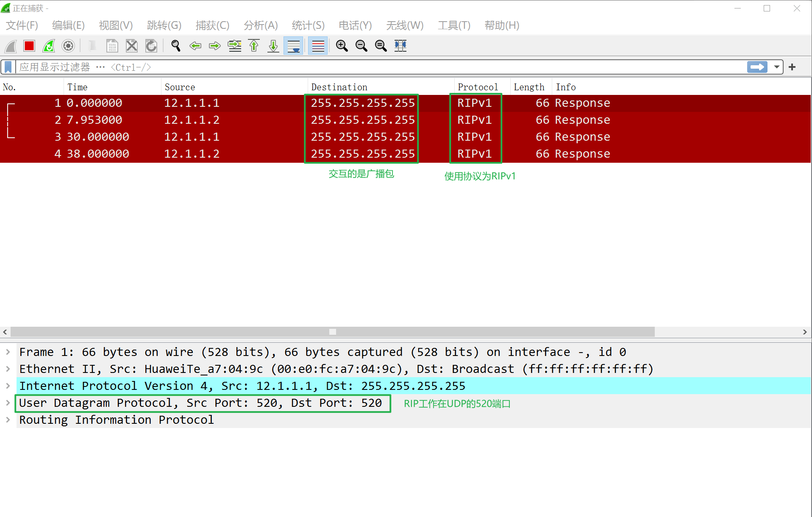This screenshot has width=812, height=517.
Task: Expand User Datagram Protocol row
Action: [8, 403]
